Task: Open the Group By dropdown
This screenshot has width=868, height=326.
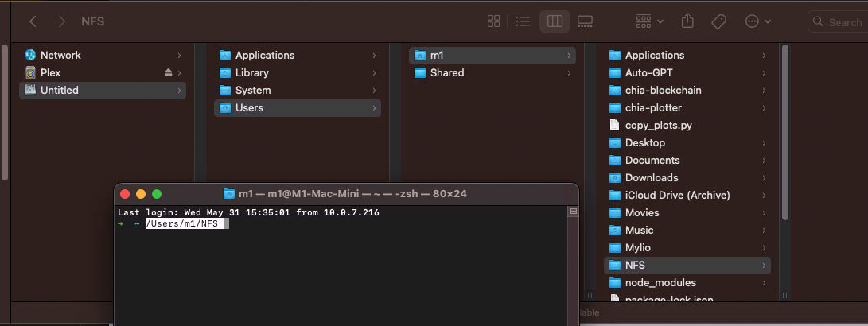Action: (650, 21)
